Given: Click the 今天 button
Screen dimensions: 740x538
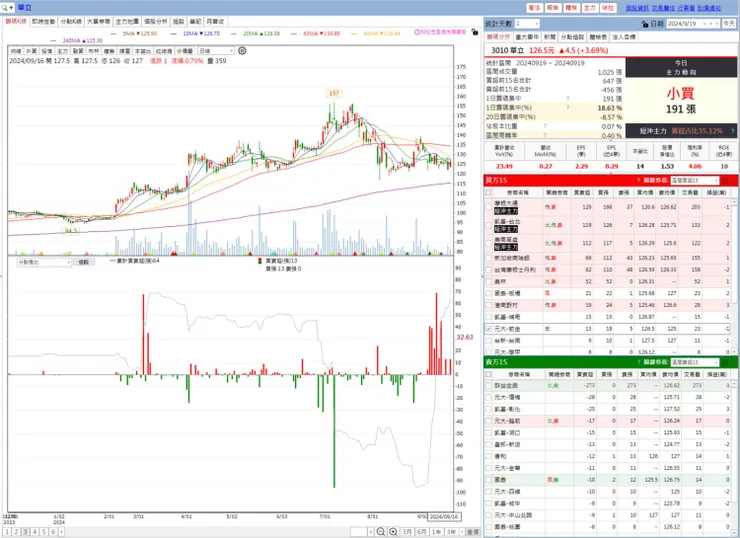Looking at the screenshot, I should tap(729, 24).
